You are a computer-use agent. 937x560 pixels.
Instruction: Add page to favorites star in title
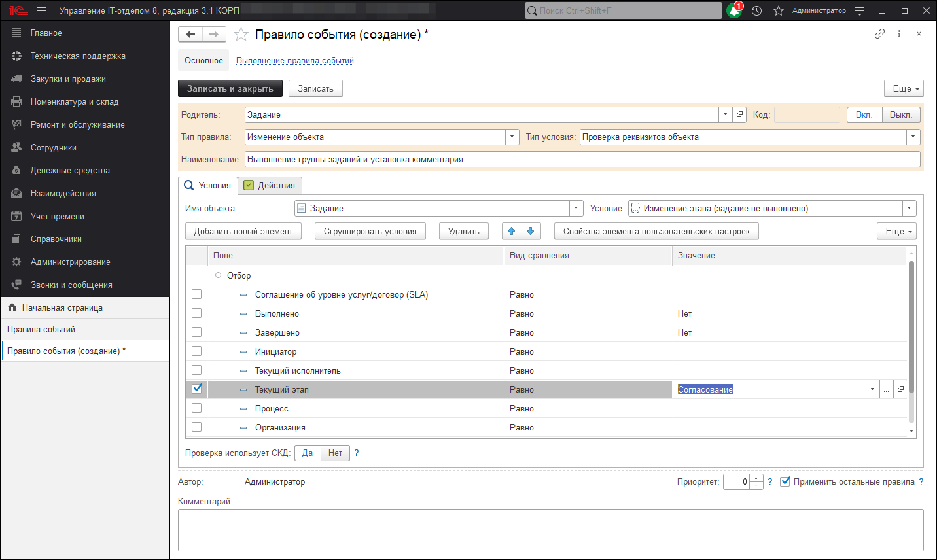point(241,35)
